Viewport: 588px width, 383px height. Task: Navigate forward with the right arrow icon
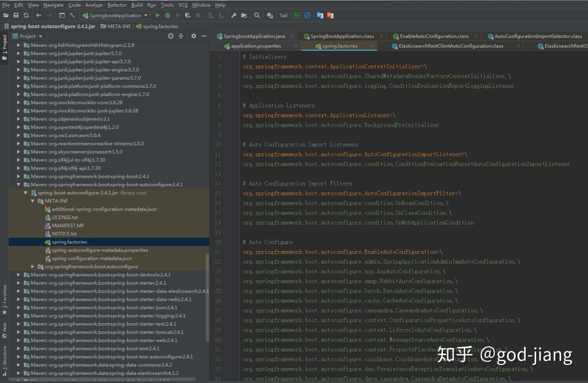pyautogui.click(x=49, y=15)
